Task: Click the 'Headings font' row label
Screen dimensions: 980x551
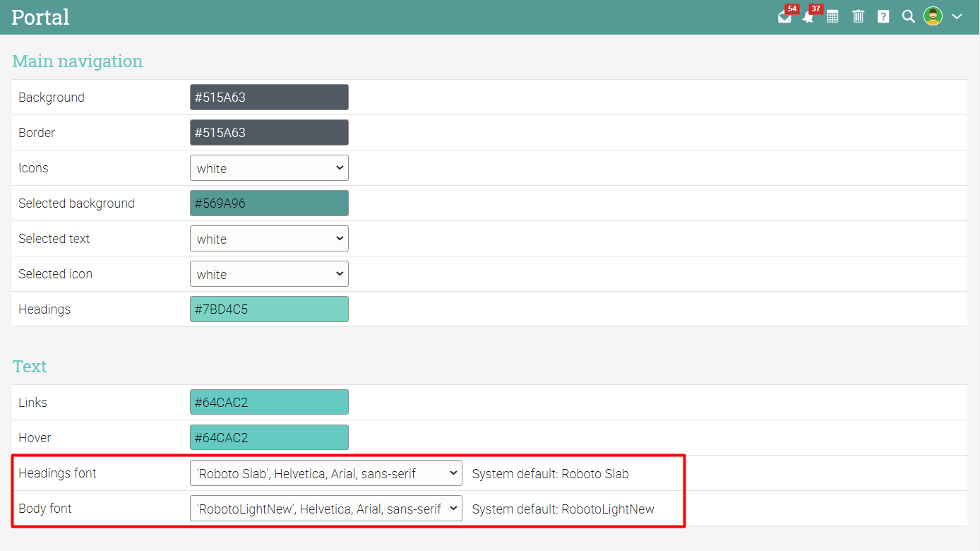Action: coord(57,473)
